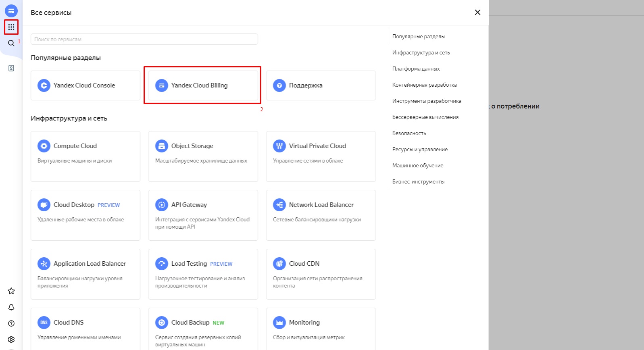Image resolution: width=644 pixels, height=350 pixels.
Task: Open Network Load Balancer service title
Action: click(x=321, y=205)
